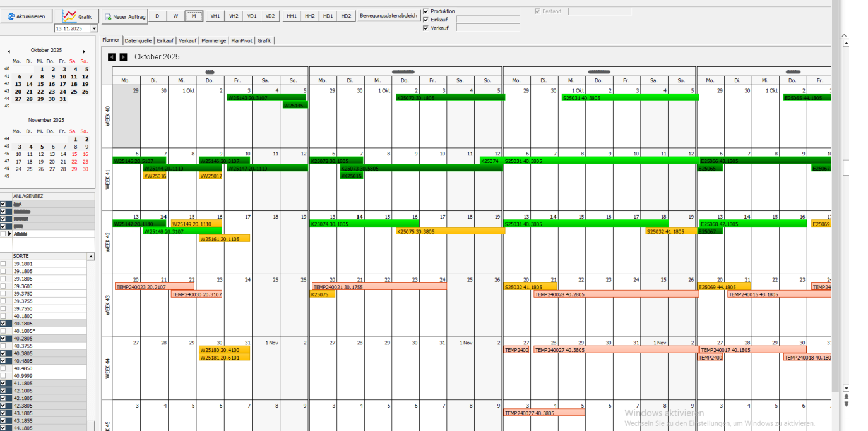Select order bar W25149 20.1110
The image size is (868, 431).
pos(196,224)
